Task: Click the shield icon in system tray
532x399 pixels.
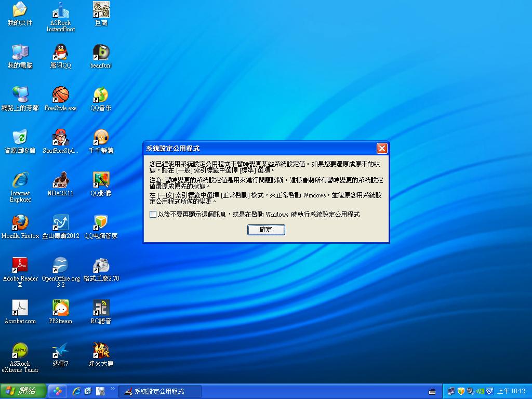Action: (x=461, y=391)
